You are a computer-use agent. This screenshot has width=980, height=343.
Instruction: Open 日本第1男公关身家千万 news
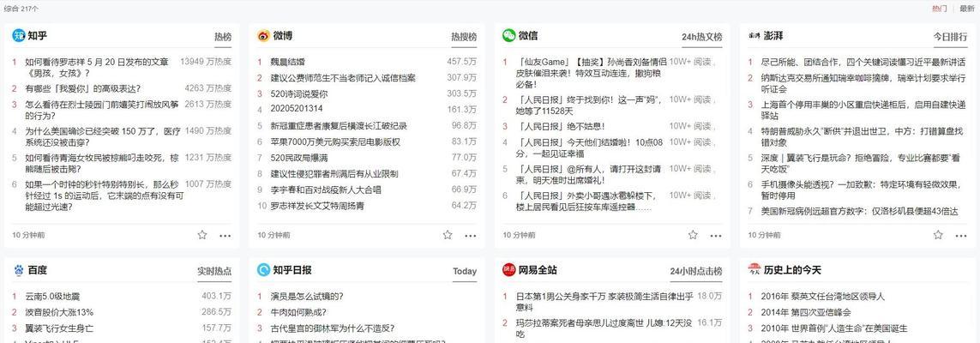click(x=605, y=301)
